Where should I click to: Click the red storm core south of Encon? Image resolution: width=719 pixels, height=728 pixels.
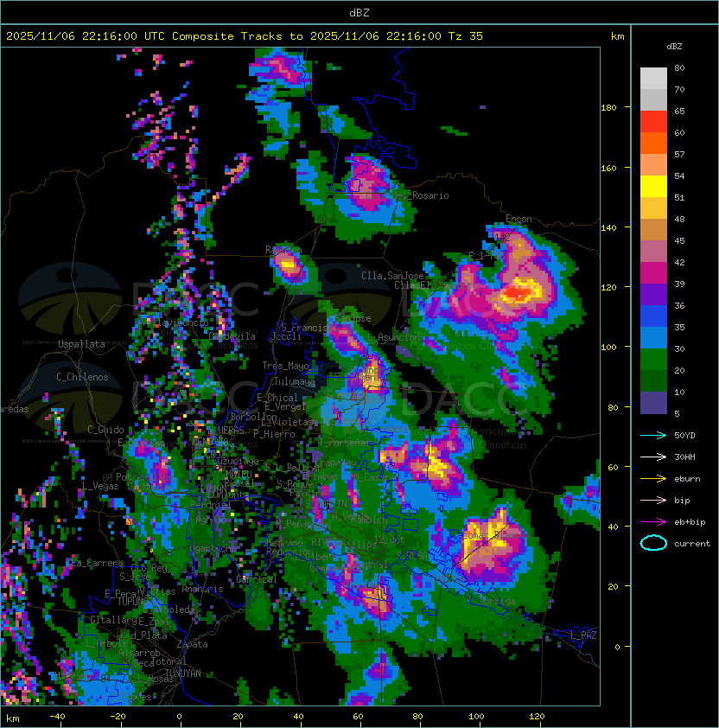(516, 294)
